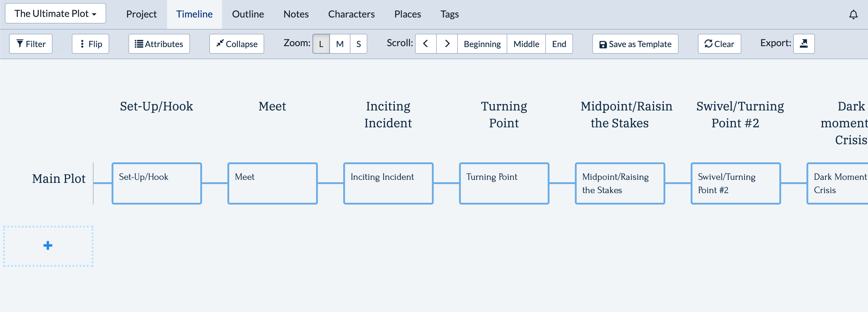Open Swivel/Turning Point #2 card
868x312 pixels.
[736, 183]
